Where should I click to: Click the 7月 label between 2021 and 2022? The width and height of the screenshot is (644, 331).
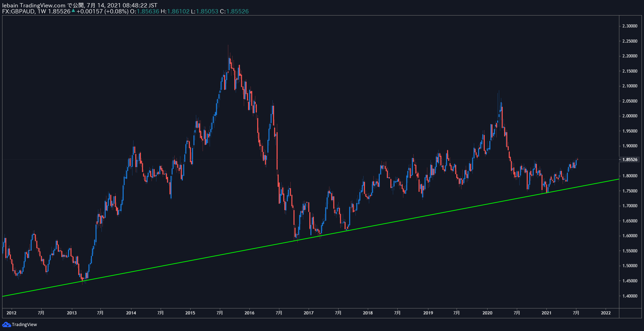pyautogui.click(x=576, y=313)
